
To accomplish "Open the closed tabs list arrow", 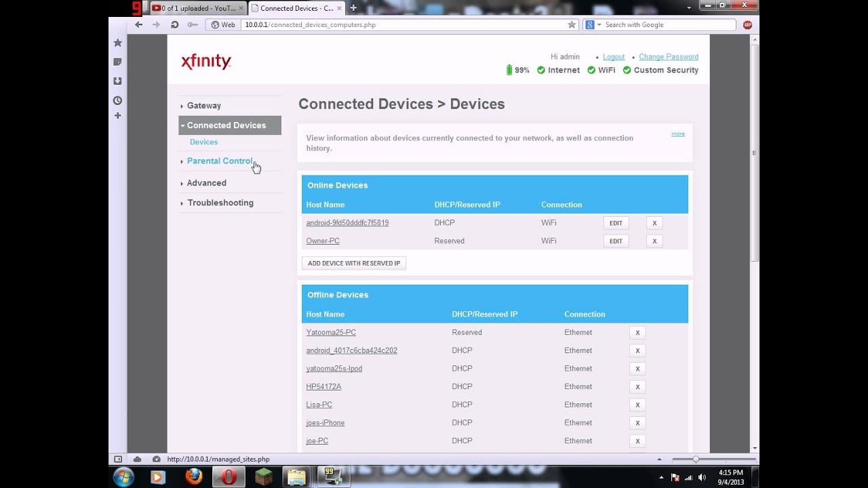I will click(689, 7).
